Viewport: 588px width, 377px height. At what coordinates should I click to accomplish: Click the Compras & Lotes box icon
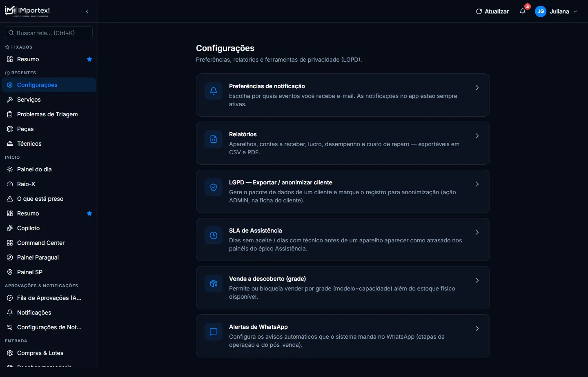[x=10, y=353]
